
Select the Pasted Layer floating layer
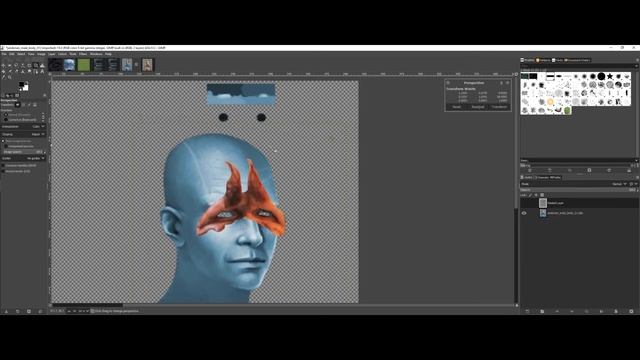578,203
